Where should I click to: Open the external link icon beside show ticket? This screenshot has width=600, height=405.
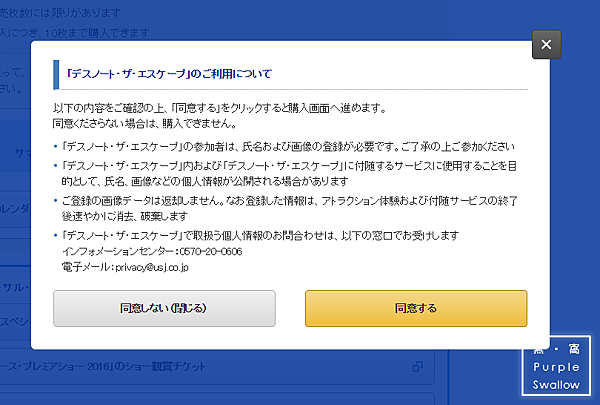click(418, 366)
